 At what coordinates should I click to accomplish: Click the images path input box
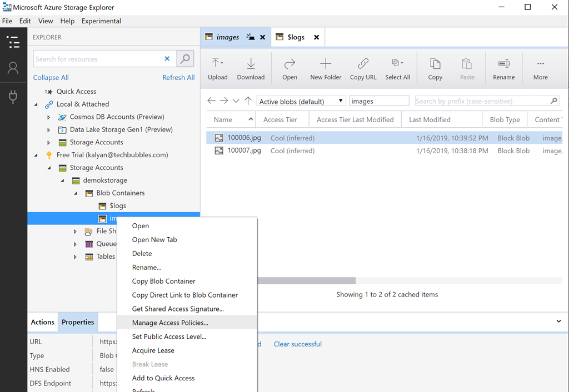pyautogui.click(x=379, y=101)
